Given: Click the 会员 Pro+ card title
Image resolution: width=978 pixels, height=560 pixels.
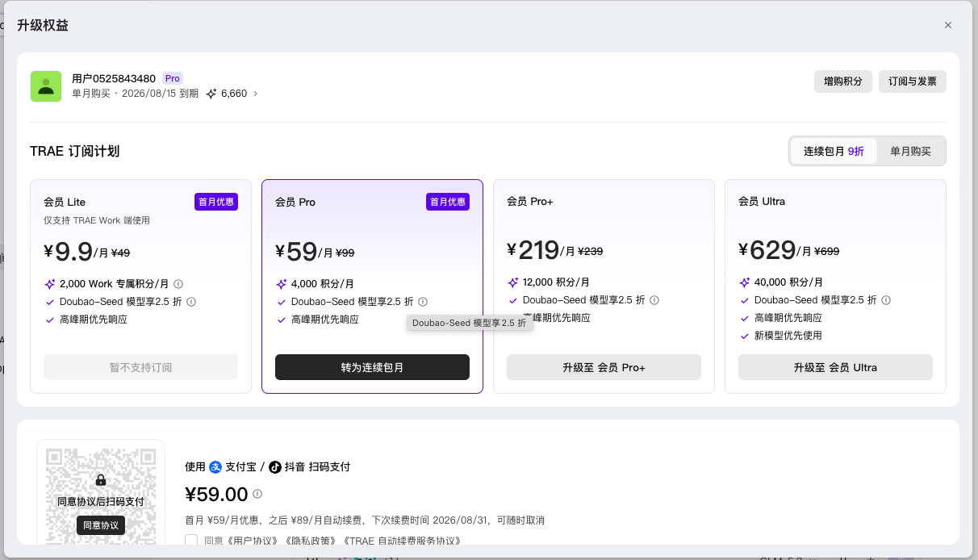Looking at the screenshot, I should 530,201.
